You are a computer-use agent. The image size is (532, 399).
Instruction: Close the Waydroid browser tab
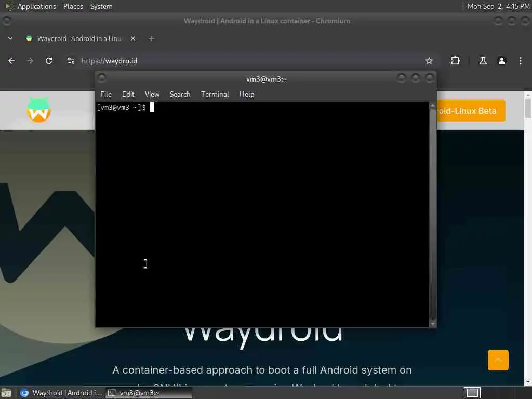[x=133, y=38]
